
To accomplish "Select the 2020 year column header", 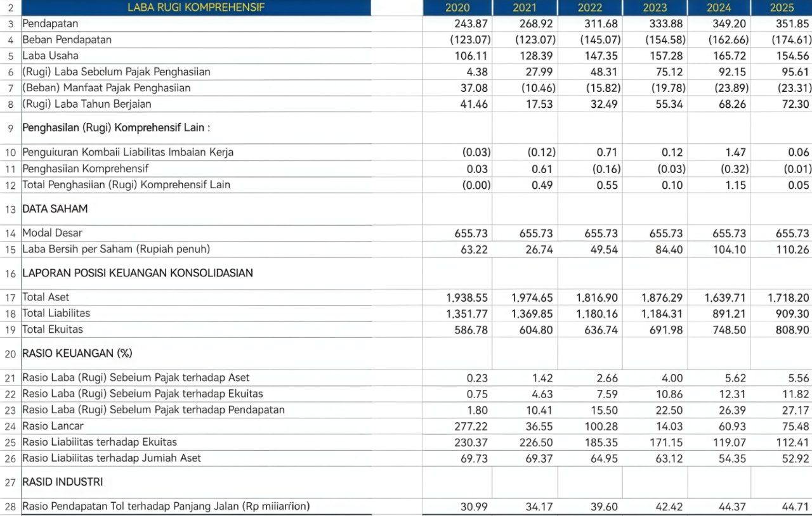I will point(457,8).
